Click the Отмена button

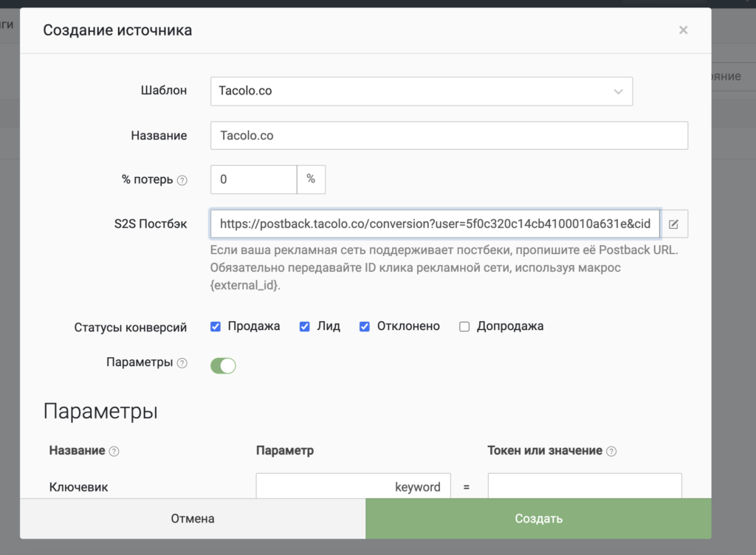pyautogui.click(x=193, y=518)
